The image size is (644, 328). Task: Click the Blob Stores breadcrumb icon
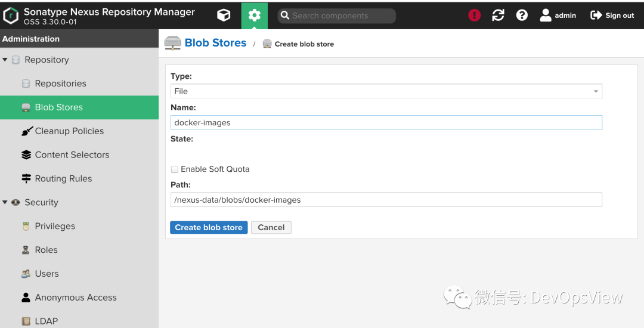(x=172, y=43)
